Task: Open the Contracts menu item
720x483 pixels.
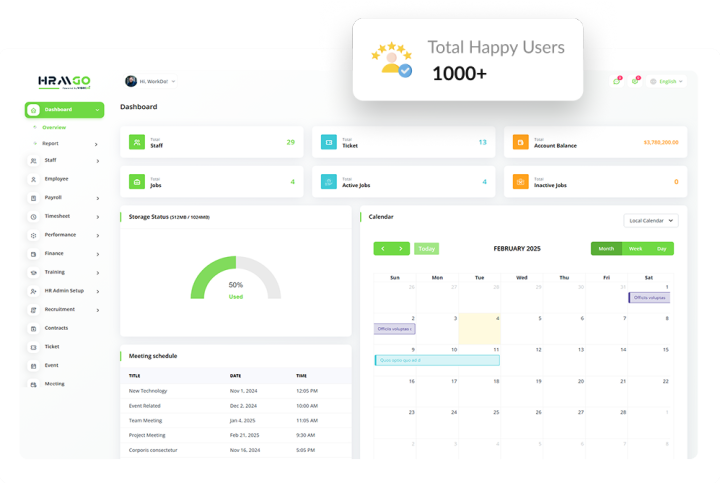Action: 56,328
